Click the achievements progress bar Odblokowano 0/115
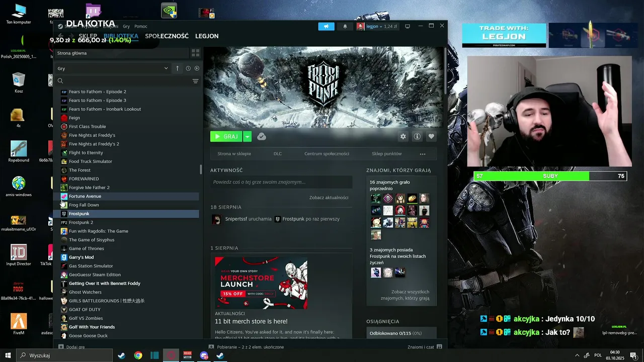Screen dimensions: 644x362 tap(401, 333)
